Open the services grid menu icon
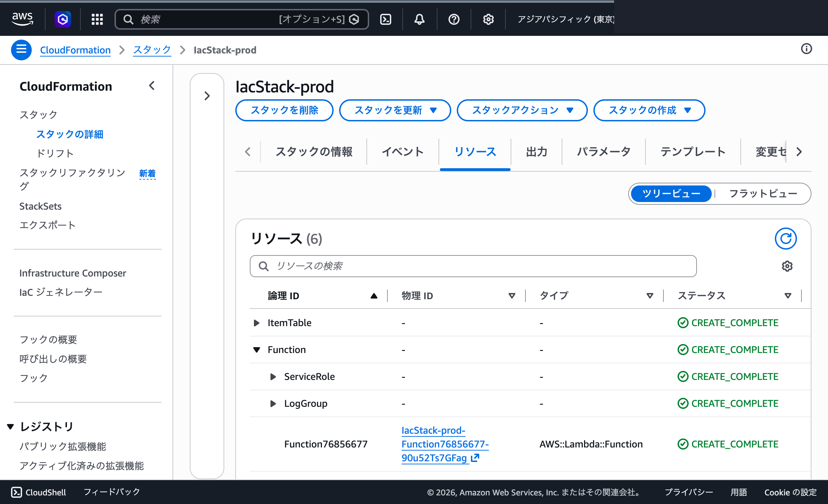The image size is (828, 504). (97, 19)
